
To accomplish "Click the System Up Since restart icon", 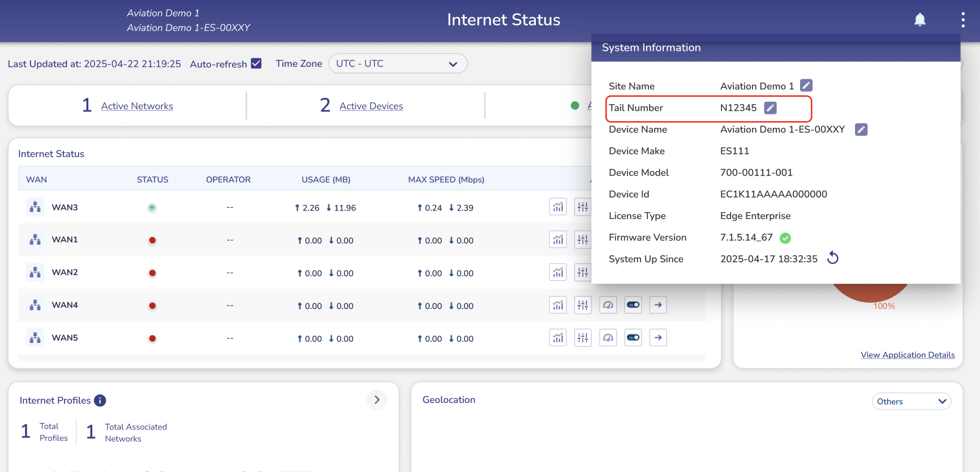I will 832,258.
